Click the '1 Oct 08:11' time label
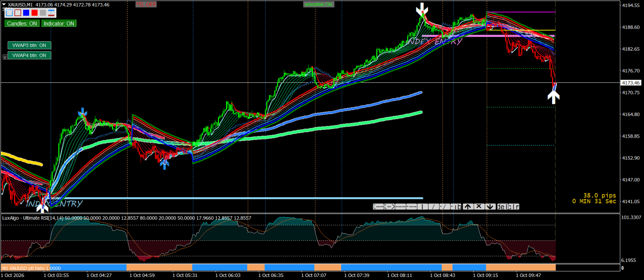Screen dimensions: 644x280 [x=400, y=275]
